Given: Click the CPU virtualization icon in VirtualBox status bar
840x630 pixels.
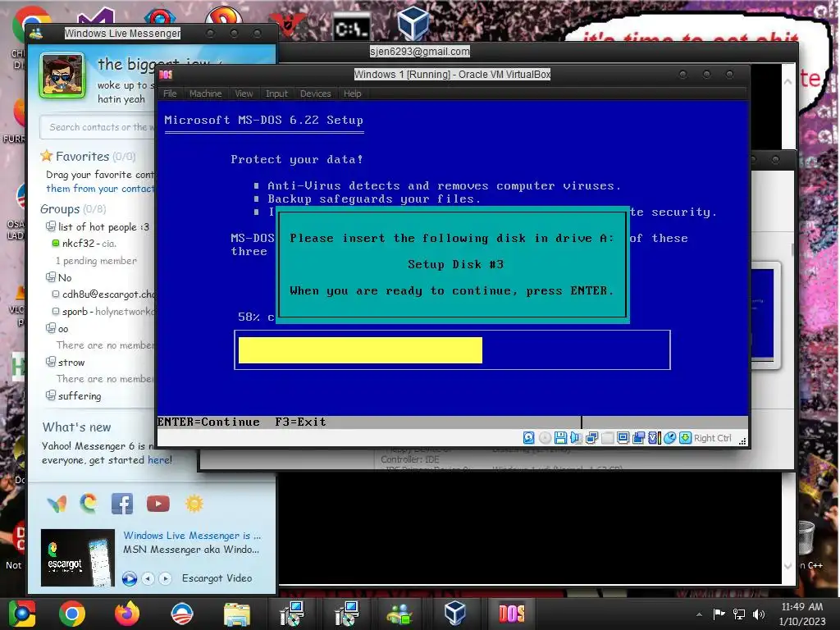Looking at the screenshot, I should click(x=654, y=438).
